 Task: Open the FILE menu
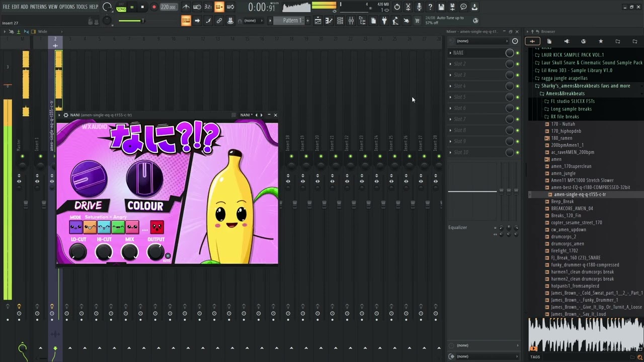(6, 7)
